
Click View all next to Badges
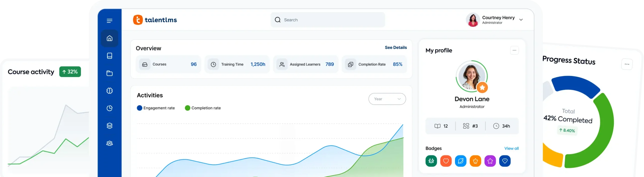(x=511, y=148)
